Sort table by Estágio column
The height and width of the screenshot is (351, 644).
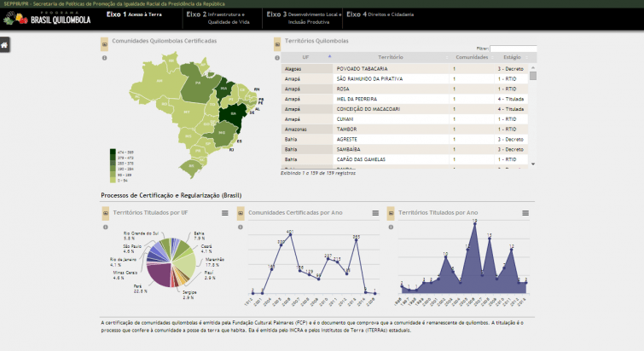tap(512, 56)
